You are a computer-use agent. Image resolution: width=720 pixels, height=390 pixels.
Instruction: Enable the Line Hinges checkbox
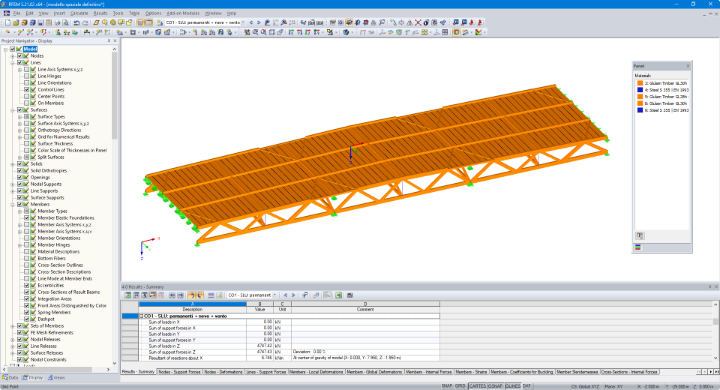tap(27, 76)
